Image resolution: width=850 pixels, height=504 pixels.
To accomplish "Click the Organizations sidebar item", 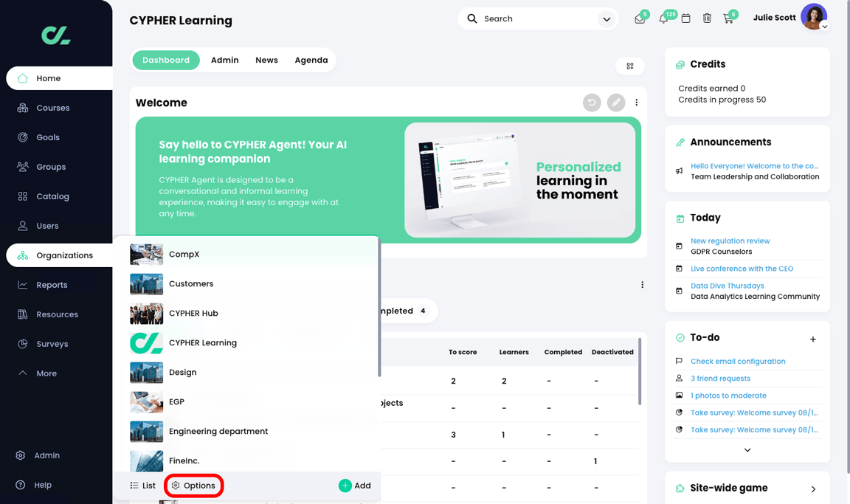I will (59, 255).
